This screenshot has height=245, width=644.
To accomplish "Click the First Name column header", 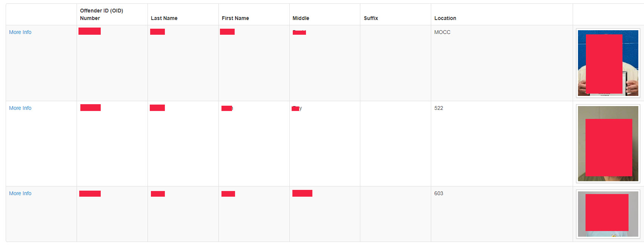I will pos(235,18).
